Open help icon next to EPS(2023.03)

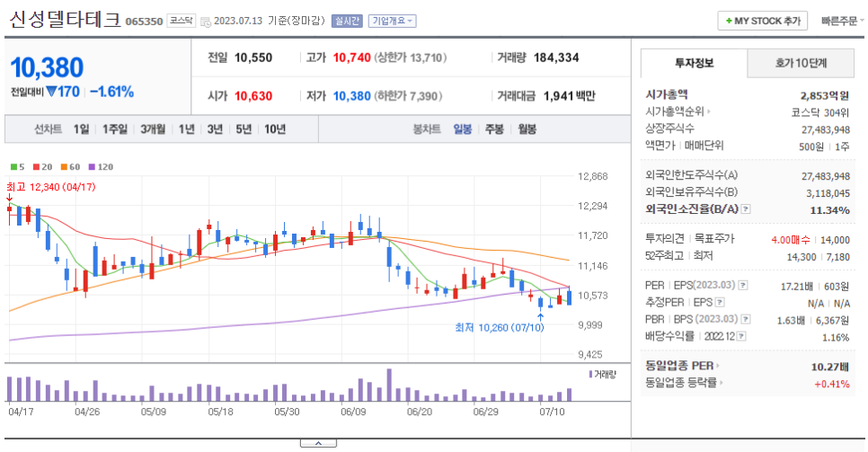click(x=743, y=285)
